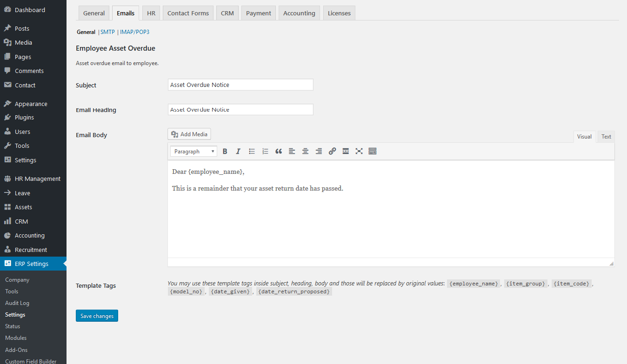
Task: Open HR Management
Action: coord(33,179)
